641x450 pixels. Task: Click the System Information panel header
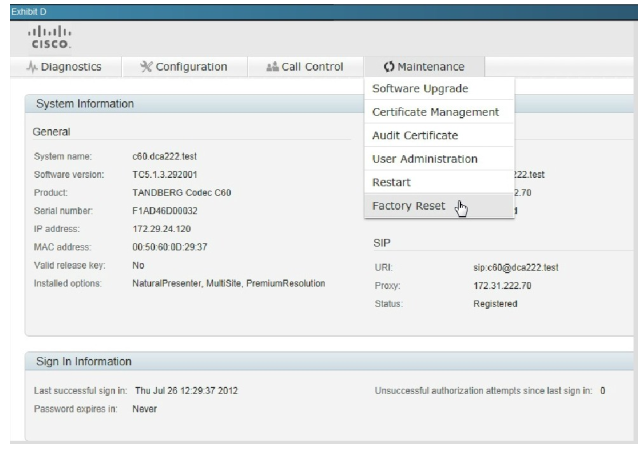[x=85, y=103]
